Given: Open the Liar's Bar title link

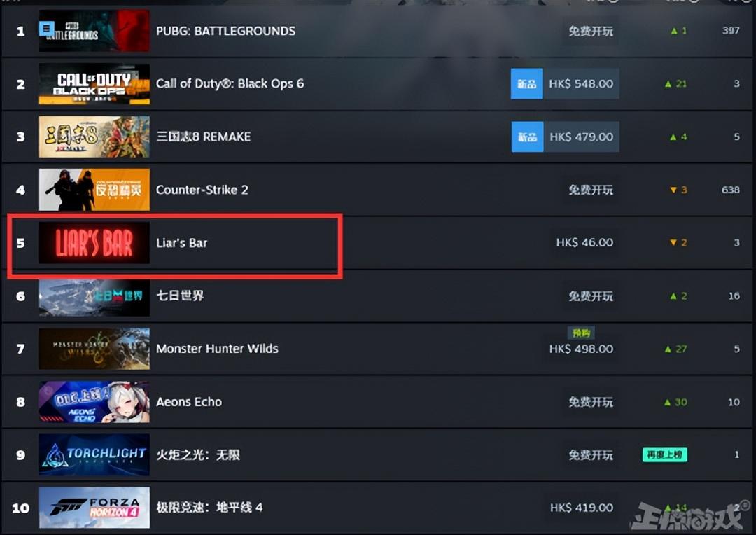Looking at the screenshot, I should click(182, 243).
